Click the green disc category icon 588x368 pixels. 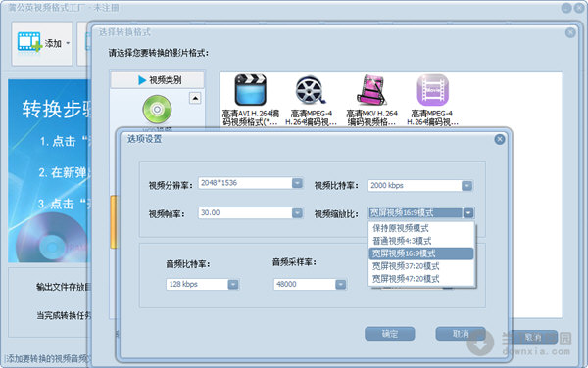click(x=157, y=109)
